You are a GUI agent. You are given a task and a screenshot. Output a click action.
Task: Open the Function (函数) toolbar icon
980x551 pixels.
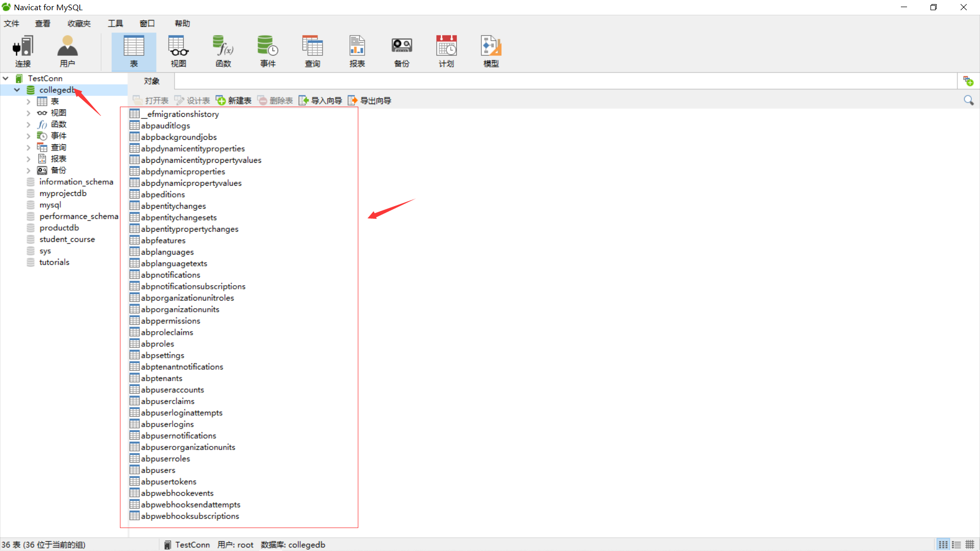tap(223, 51)
